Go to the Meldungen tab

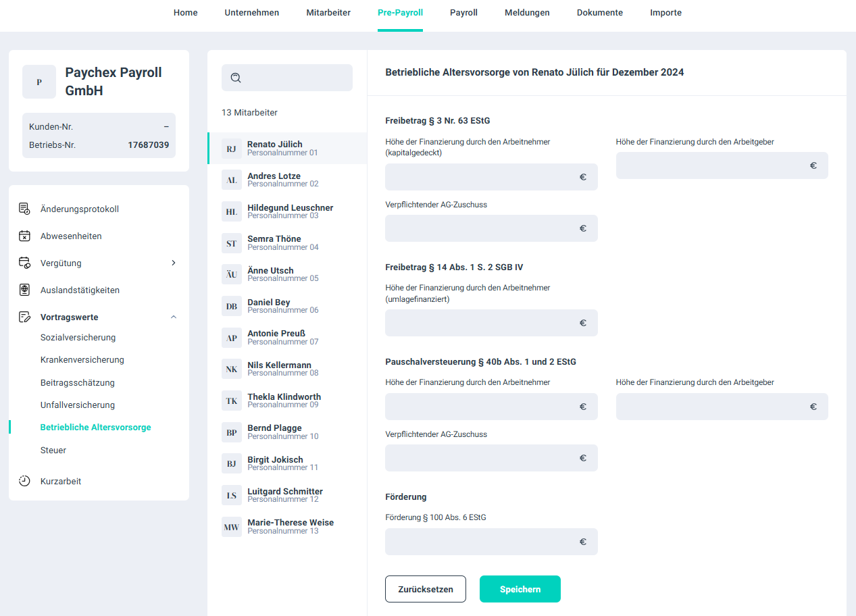pos(527,12)
